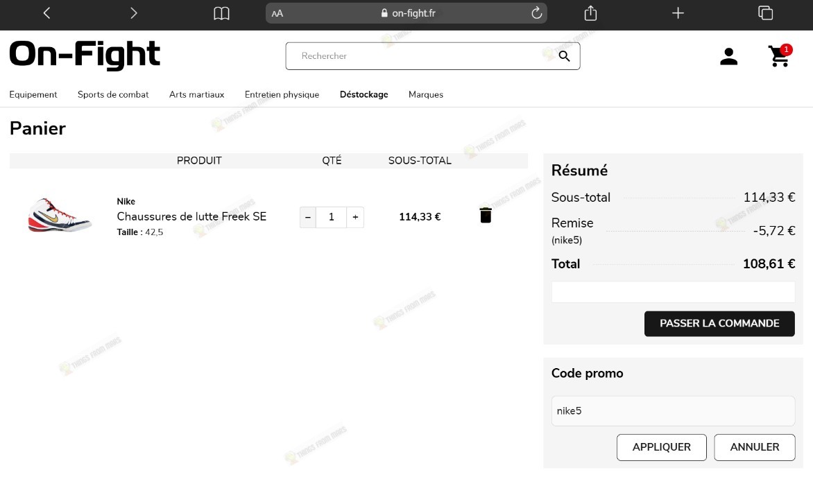Go forward with browser forward arrow

point(134,13)
